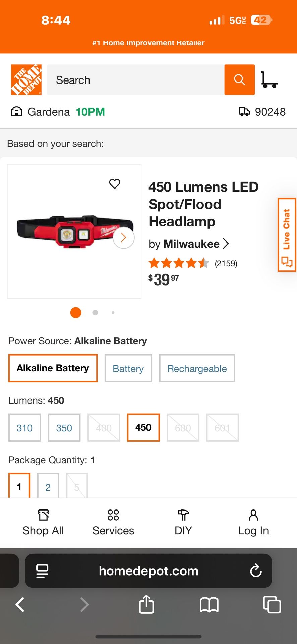Save headlamp with the heart icon
Viewport: 297px width, 644px height.
pos(115,184)
